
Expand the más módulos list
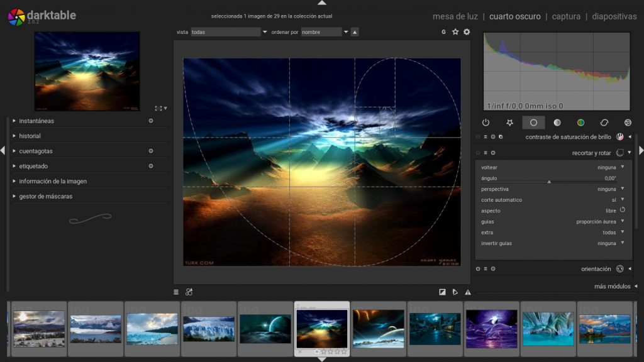coord(616,286)
